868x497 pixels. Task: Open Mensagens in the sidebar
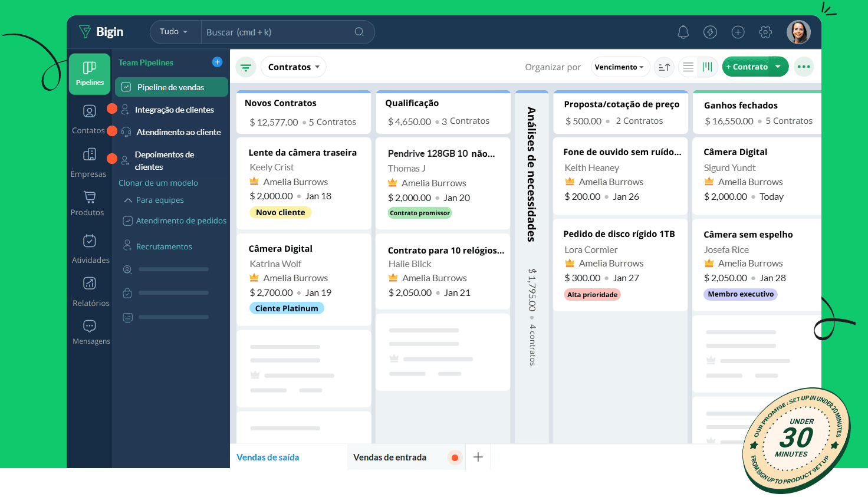[90, 333]
